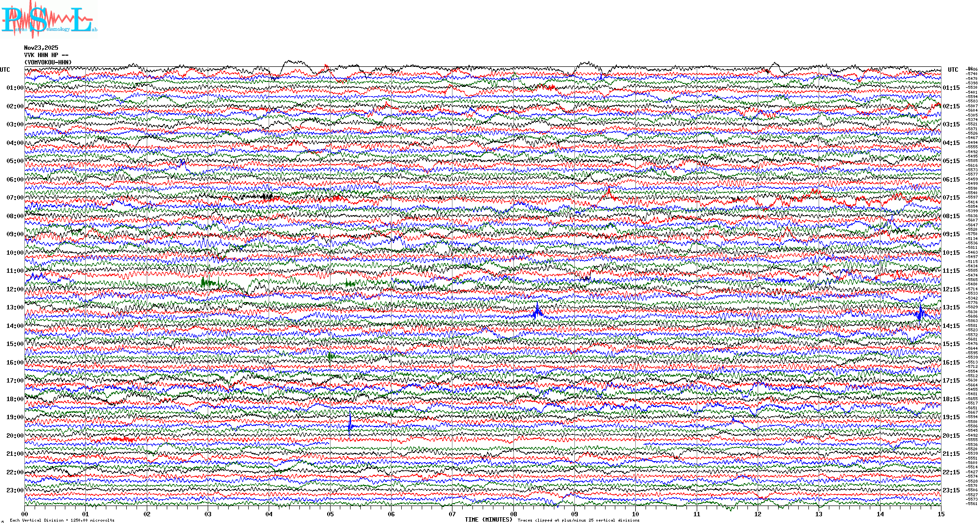The image size is (980, 527).
Task: Click minute 05 on bottom time axis
Action: [x=330, y=514]
